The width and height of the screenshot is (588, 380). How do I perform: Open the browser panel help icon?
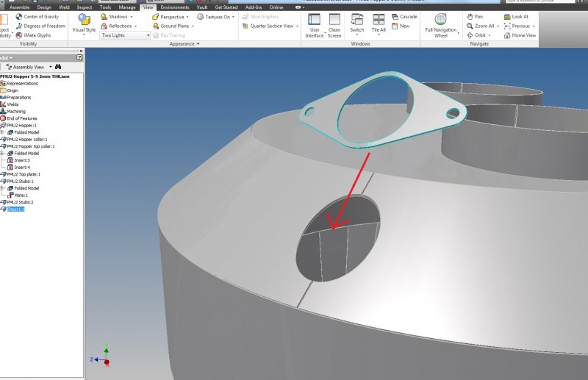click(79, 57)
